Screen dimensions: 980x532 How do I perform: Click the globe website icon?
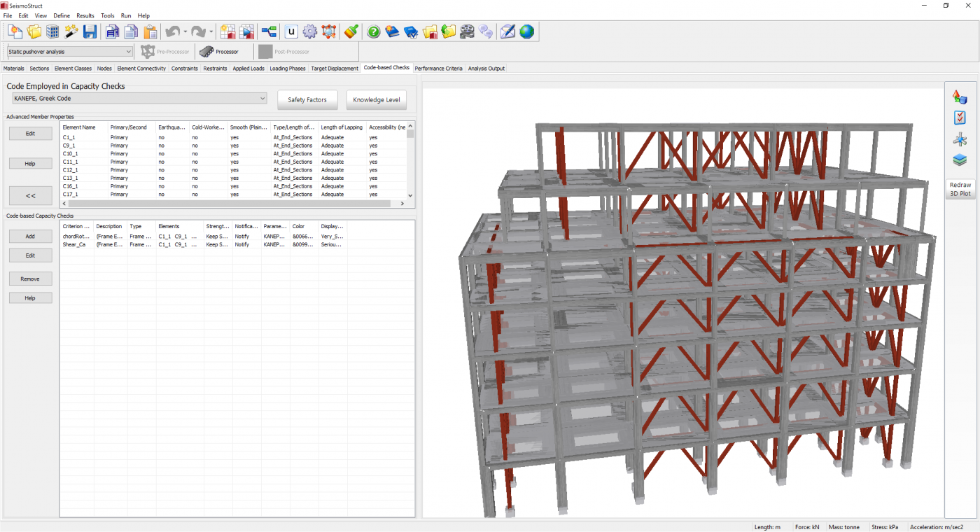pyautogui.click(x=526, y=31)
